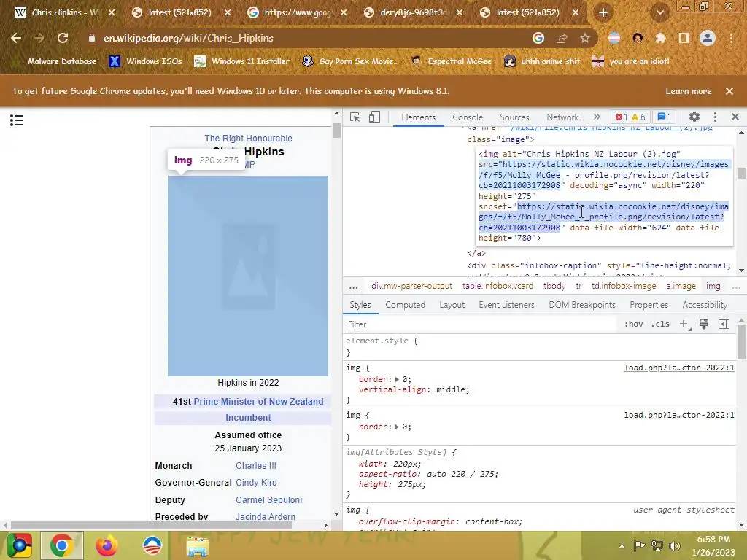The width and height of the screenshot is (747, 560).
Task: Click the errors and warnings counter
Action: coord(630,117)
